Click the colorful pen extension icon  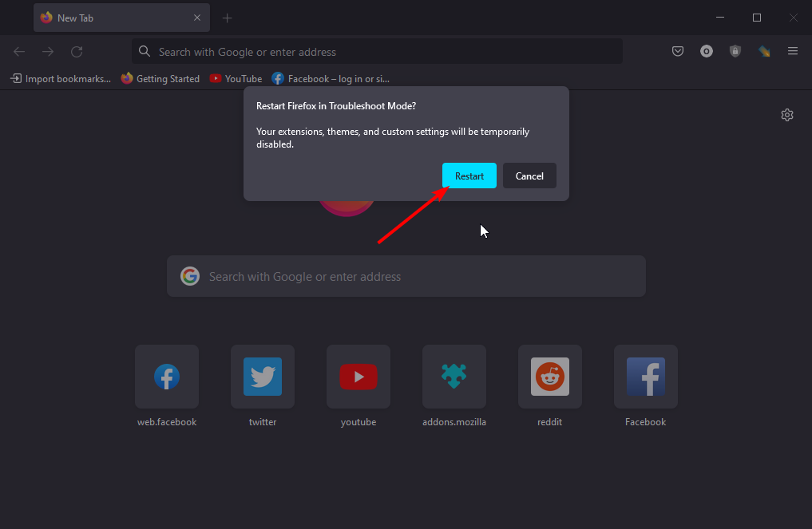764,51
